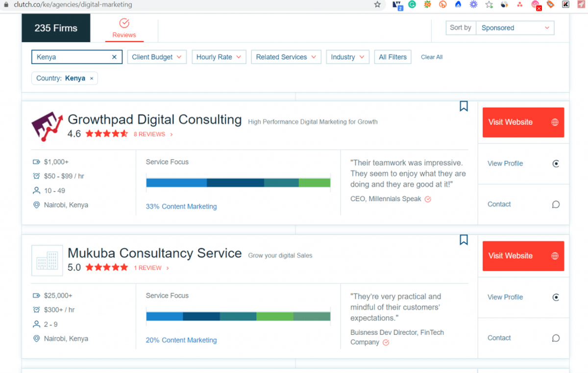Click the globe icon on Mukuba Visit Website
The height and width of the screenshot is (373, 588).
555,256
